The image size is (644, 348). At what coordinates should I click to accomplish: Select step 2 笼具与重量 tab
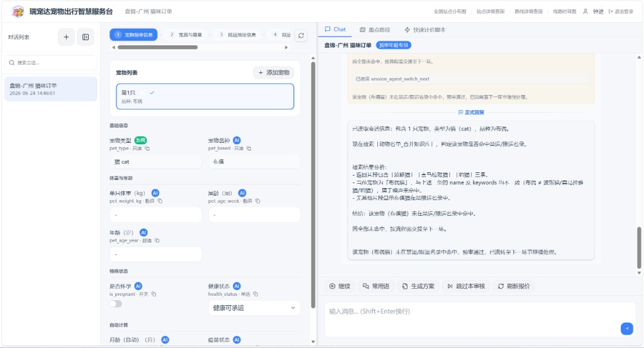pos(186,35)
